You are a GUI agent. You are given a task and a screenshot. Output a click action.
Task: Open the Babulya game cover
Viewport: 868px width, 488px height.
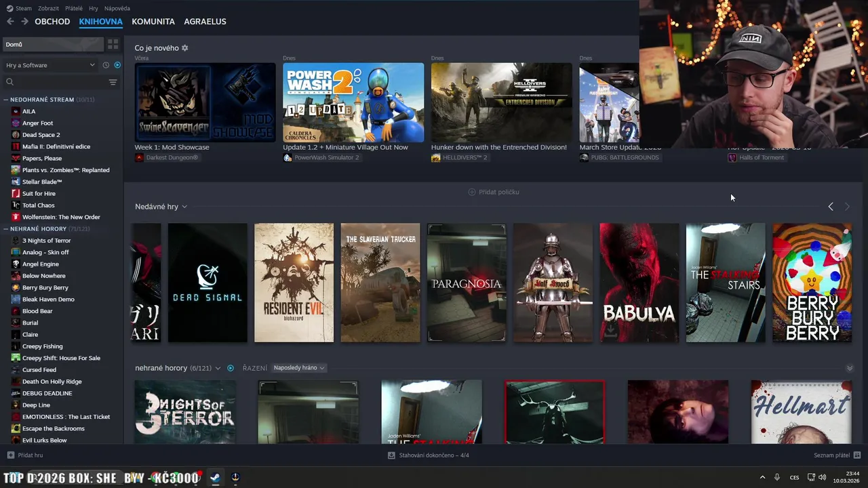(x=639, y=283)
